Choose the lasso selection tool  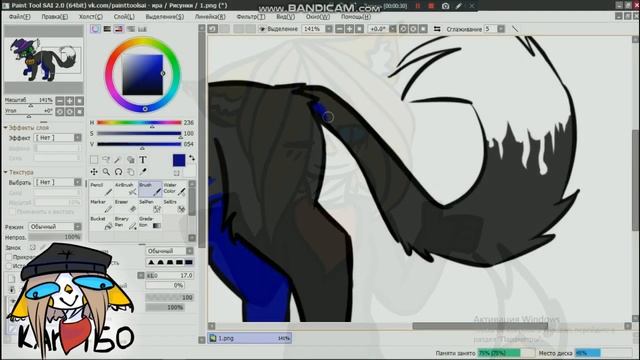[x=106, y=160]
